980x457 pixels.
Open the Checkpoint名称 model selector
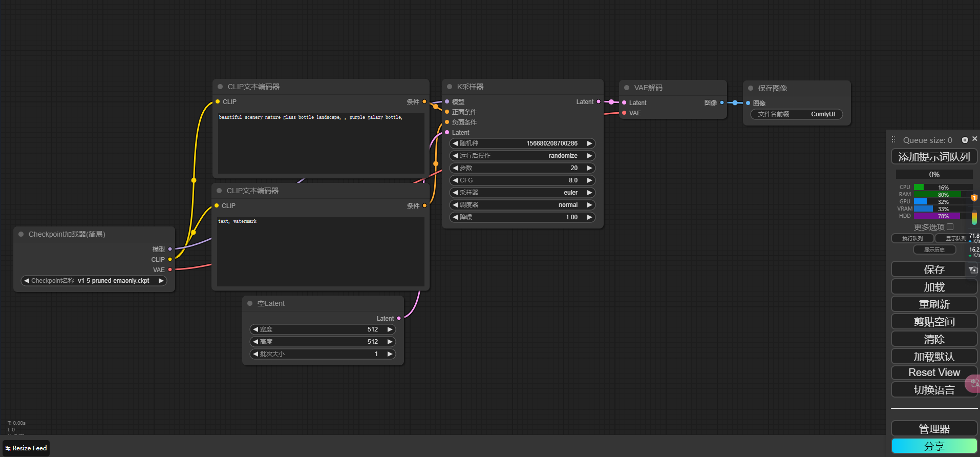tap(94, 281)
